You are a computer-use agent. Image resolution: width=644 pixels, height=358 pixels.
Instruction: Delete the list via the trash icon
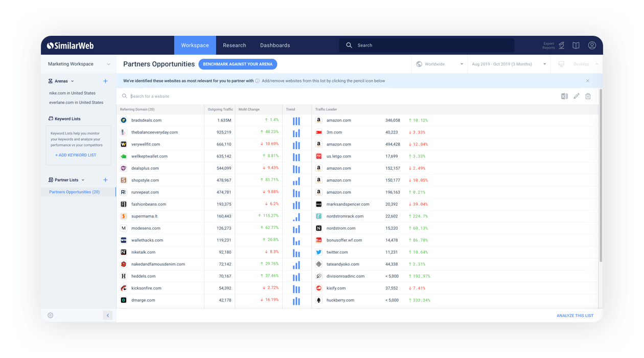pos(588,96)
